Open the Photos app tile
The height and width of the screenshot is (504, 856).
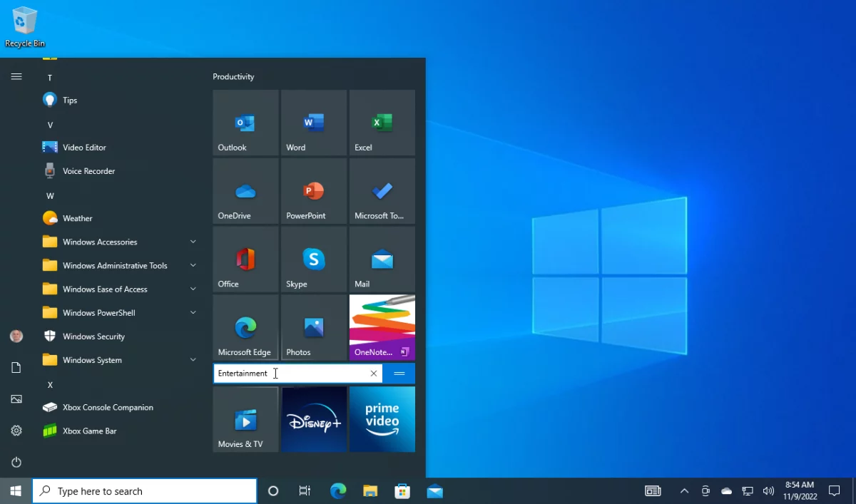point(313,327)
